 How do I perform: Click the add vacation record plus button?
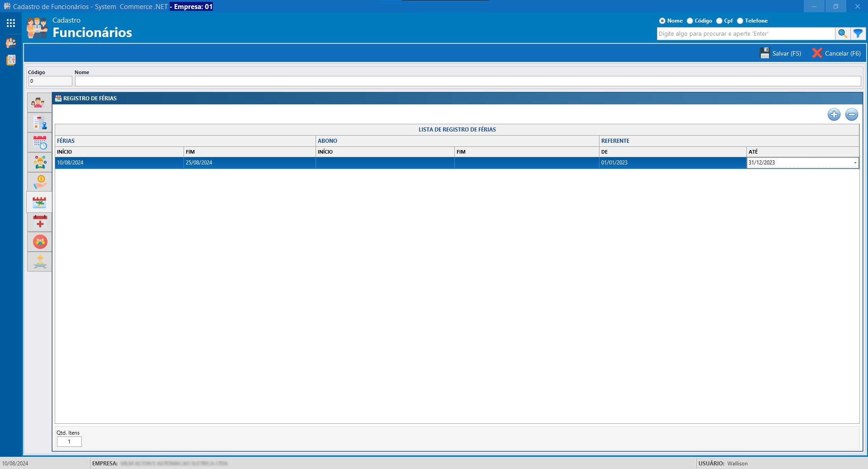(x=834, y=115)
